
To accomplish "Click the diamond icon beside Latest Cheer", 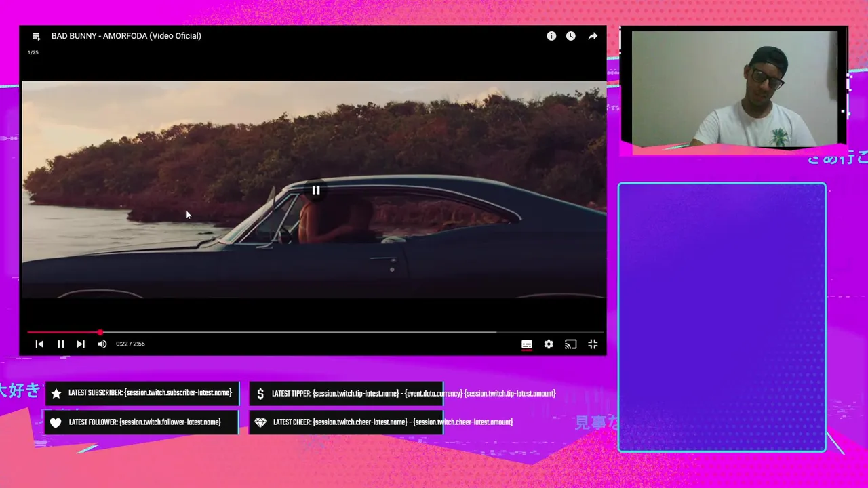I will 260,423.
